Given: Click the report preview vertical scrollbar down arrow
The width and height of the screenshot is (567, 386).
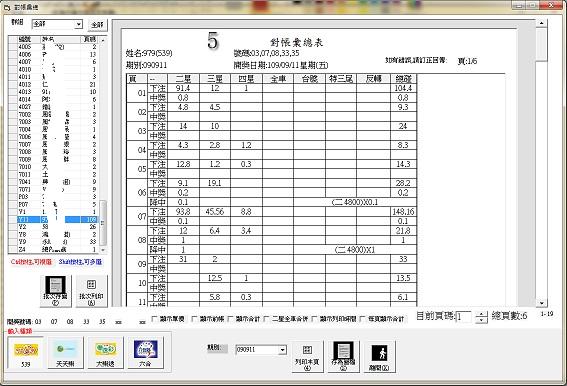Looking at the screenshot, I should pyautogui.click(x=541, y=303).
